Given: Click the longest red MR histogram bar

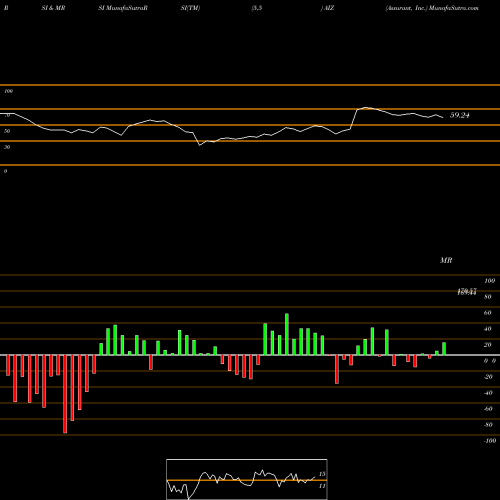Looking at the screenshot, I should click(x=65, y=394).
